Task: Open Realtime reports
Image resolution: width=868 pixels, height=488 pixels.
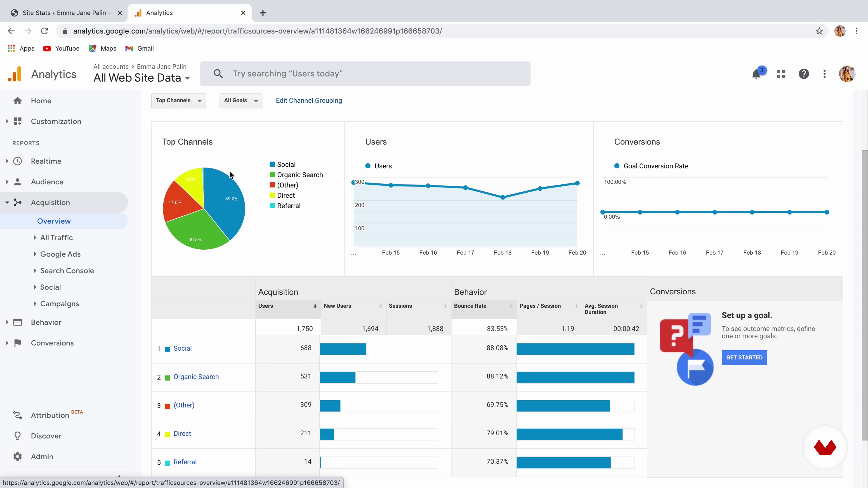Action: pos(46,161)
